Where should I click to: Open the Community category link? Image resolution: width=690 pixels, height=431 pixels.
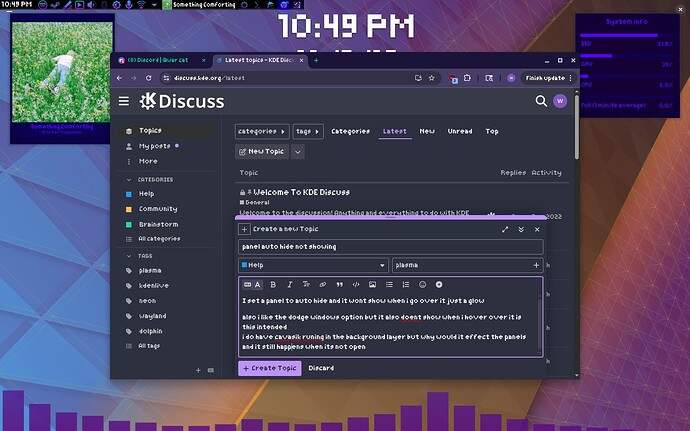[x=158, y=209]
